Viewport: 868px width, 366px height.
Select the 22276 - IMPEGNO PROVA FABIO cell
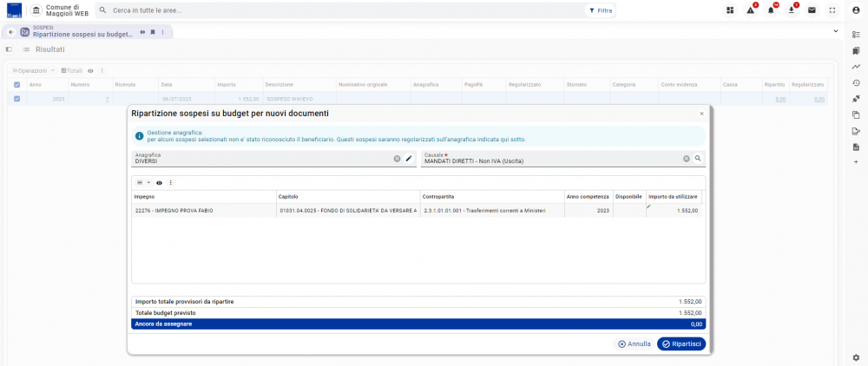(204, 211)
